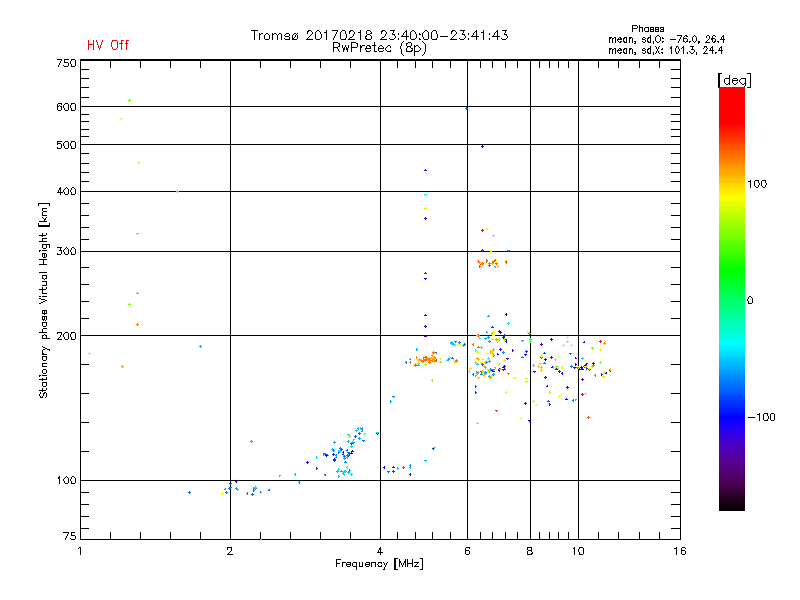Pick the red top of the colorbar
800x600 pixels.
point(731,93)
